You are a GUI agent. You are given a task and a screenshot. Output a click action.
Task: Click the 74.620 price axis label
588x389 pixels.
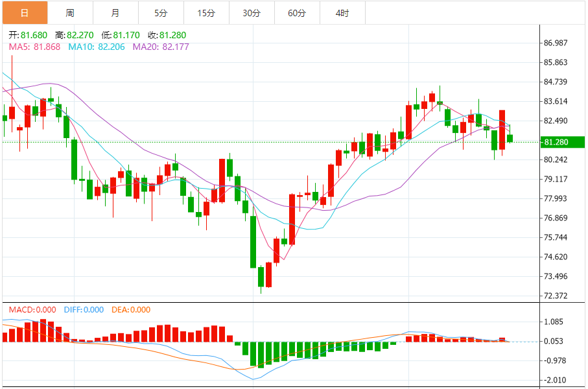coord(556,257)
